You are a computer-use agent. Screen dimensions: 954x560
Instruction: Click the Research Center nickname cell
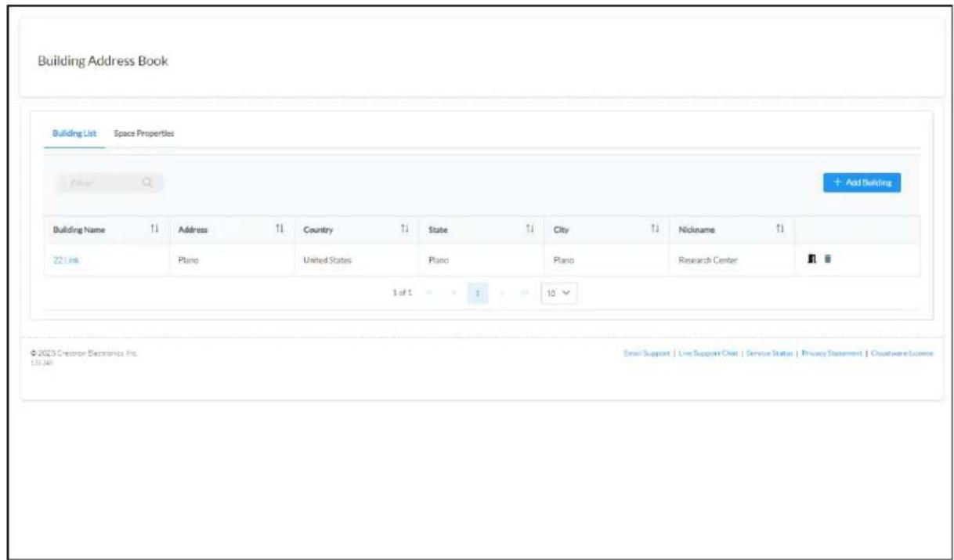708,260
